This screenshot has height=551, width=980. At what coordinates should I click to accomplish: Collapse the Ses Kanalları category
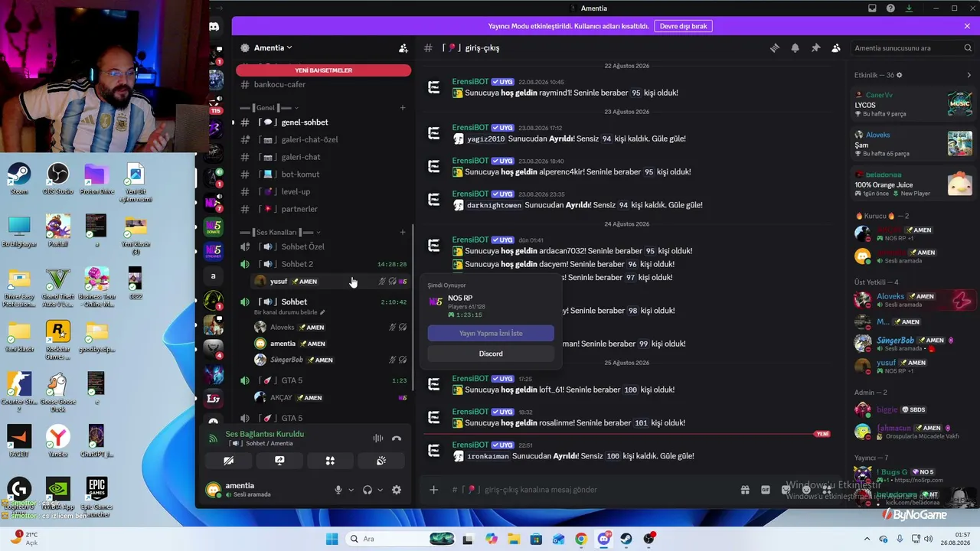(280, 232)
